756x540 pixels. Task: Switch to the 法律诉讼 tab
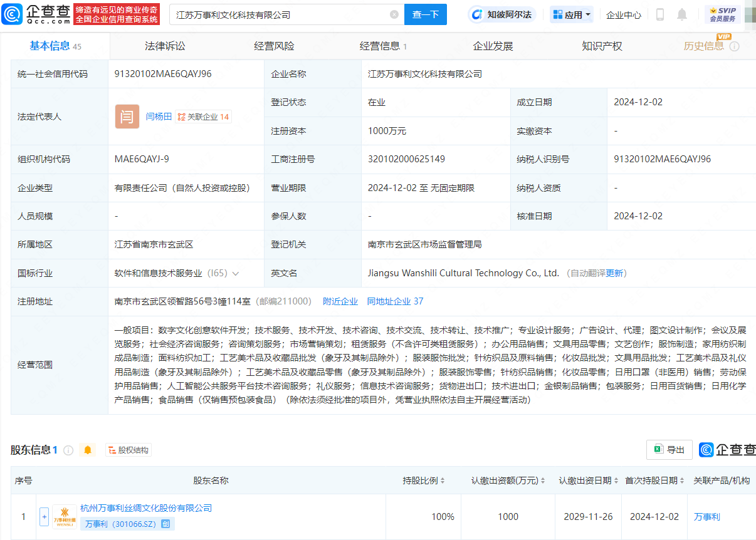click(165, 46)
